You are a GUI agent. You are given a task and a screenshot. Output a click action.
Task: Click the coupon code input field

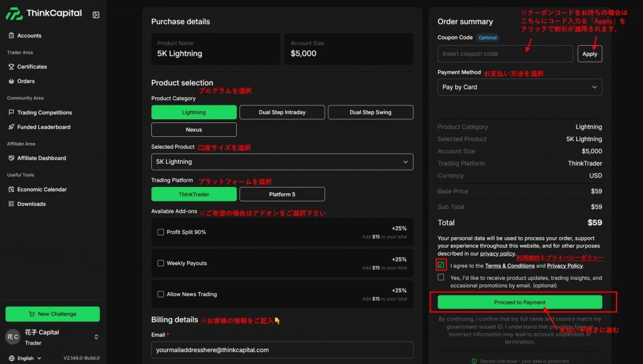point(505,54)
